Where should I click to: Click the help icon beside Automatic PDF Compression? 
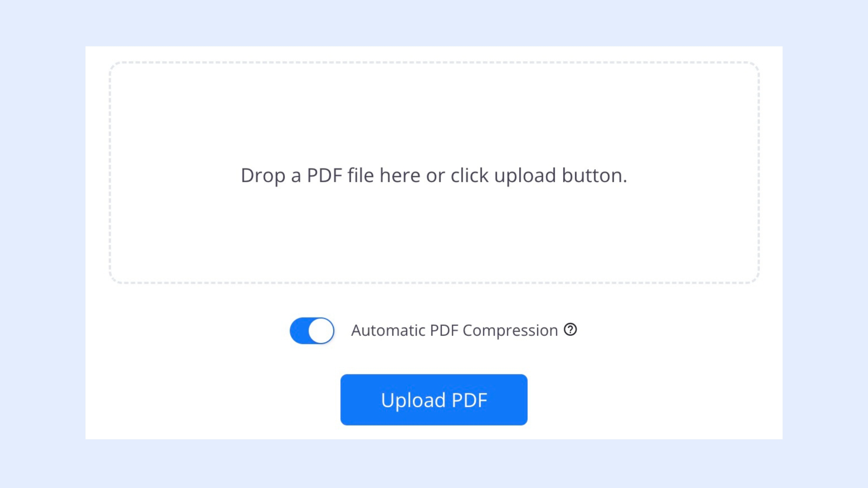[x=570, y=330]
